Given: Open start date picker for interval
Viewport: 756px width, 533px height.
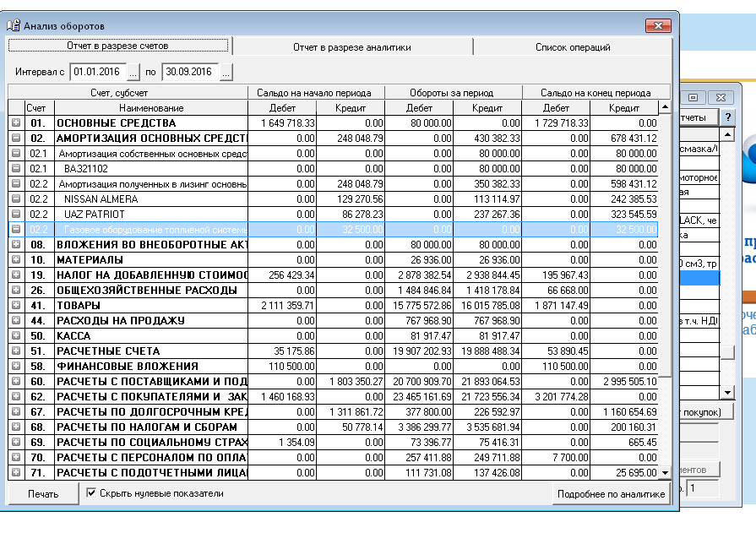Looking at the screenshot, I should [133, 73].
